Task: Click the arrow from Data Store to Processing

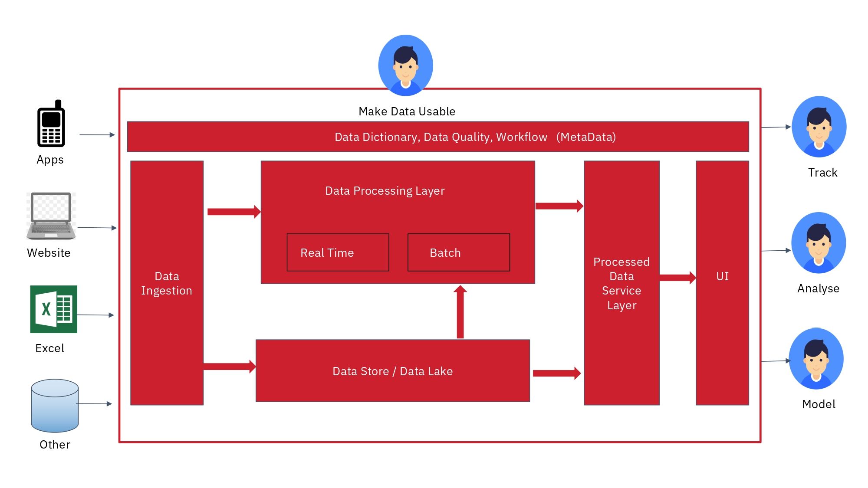Action: pyautogui.click(x=459, y=311)
